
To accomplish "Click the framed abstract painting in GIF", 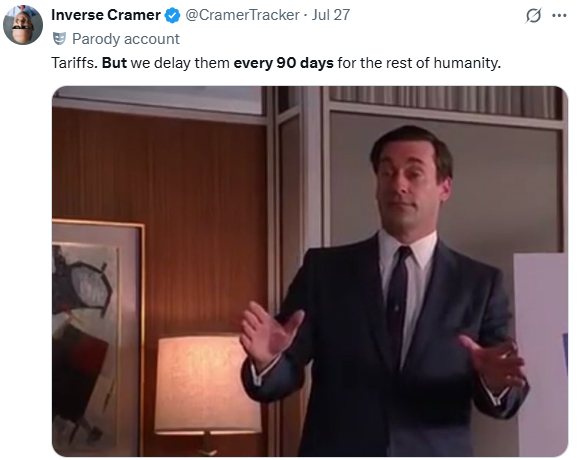I will (98, 337).
